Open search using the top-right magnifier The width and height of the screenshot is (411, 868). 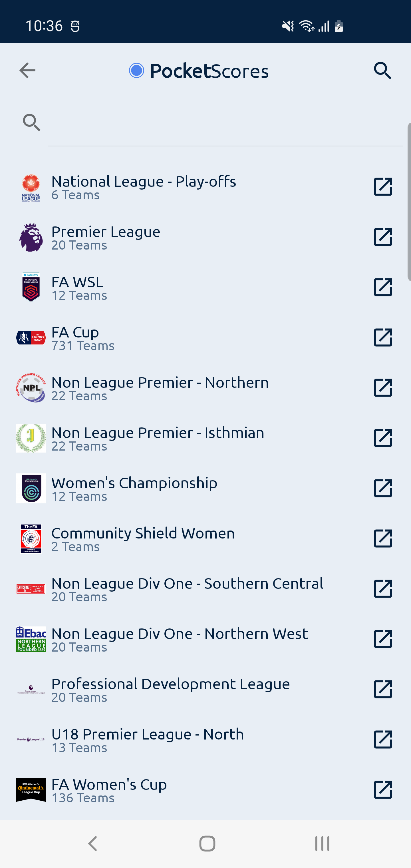tap(383, 71)
